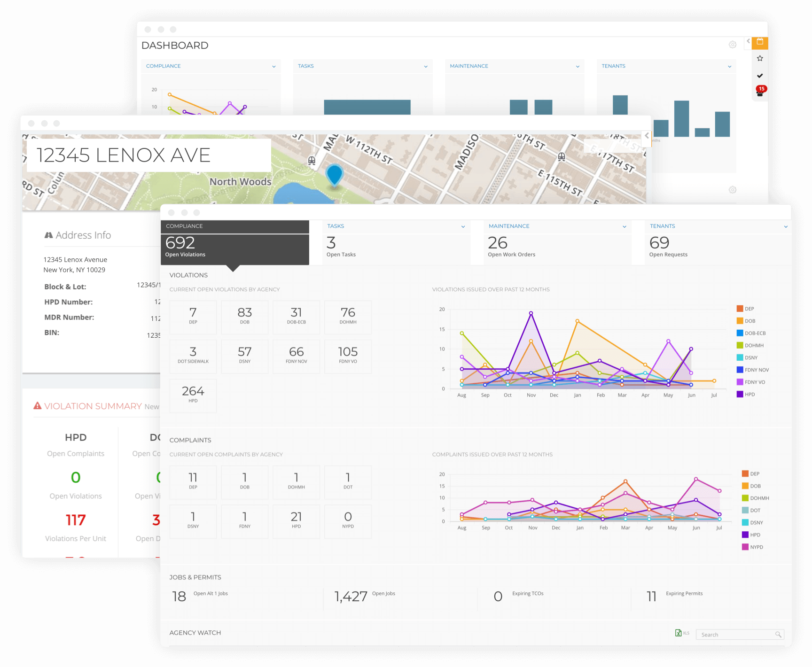Click the Address Info building icon

[x=48, y=235]
